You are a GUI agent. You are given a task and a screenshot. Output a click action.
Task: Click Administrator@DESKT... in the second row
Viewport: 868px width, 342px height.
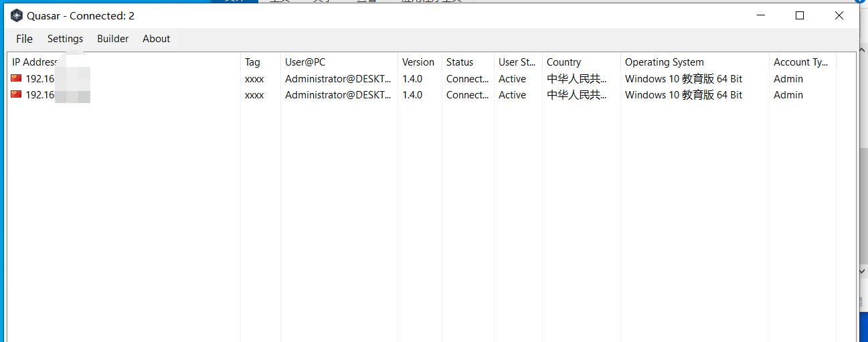[339, 95]
